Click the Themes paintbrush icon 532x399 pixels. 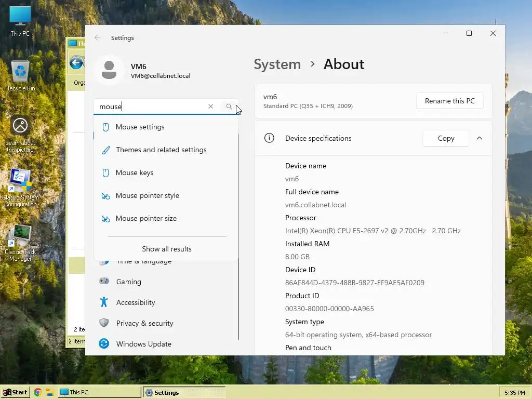tap(106, 150)
